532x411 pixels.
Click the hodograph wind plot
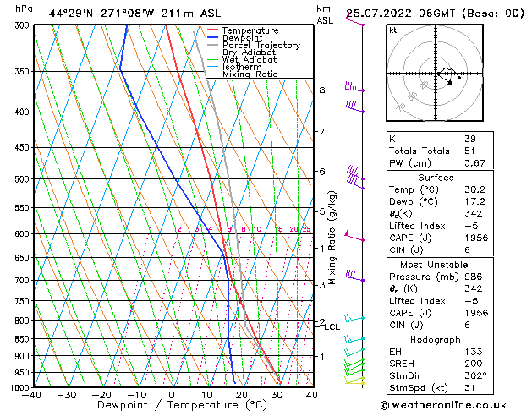pos(435,73)
